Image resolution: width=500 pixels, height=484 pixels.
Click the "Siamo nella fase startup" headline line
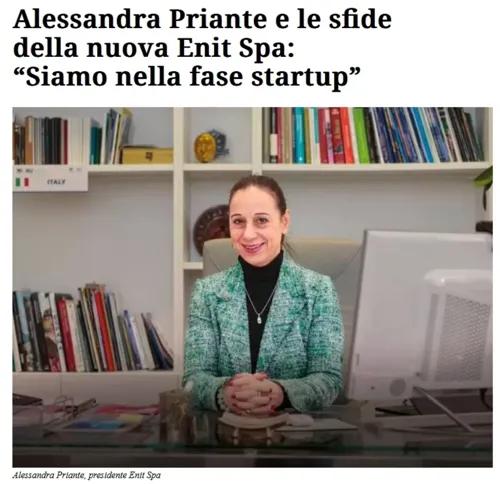188,77
